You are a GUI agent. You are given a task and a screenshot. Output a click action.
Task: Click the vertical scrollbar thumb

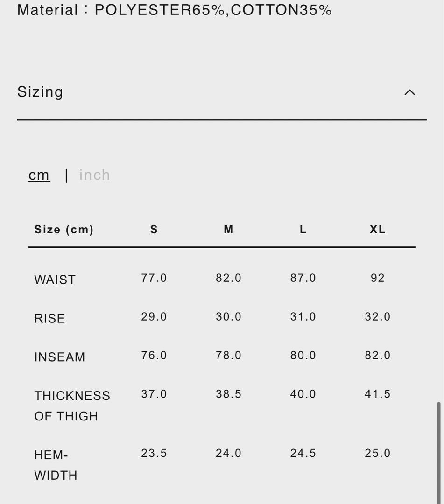click(438, 450)
